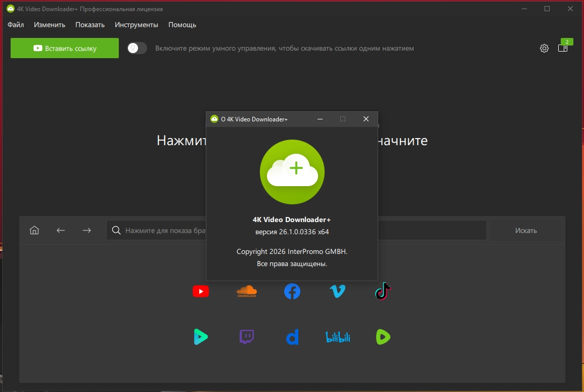
Task: Maximize the main application window
Action: 547,9
